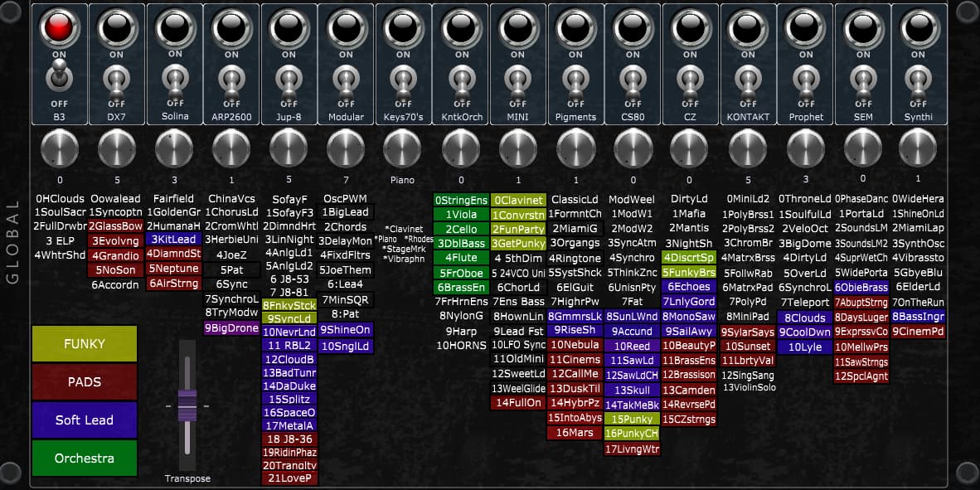Click the knob below the MINI module
This screenshot has height=490, width=980.
518,148
